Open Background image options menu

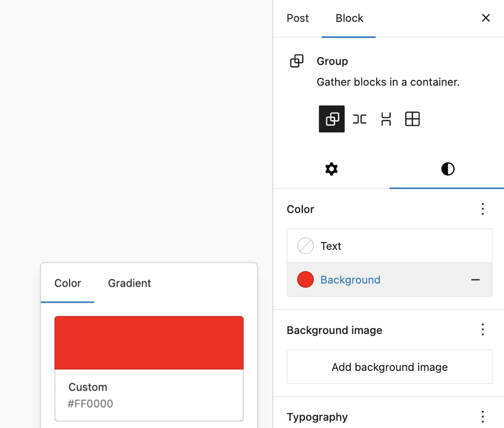click(482, 330)
